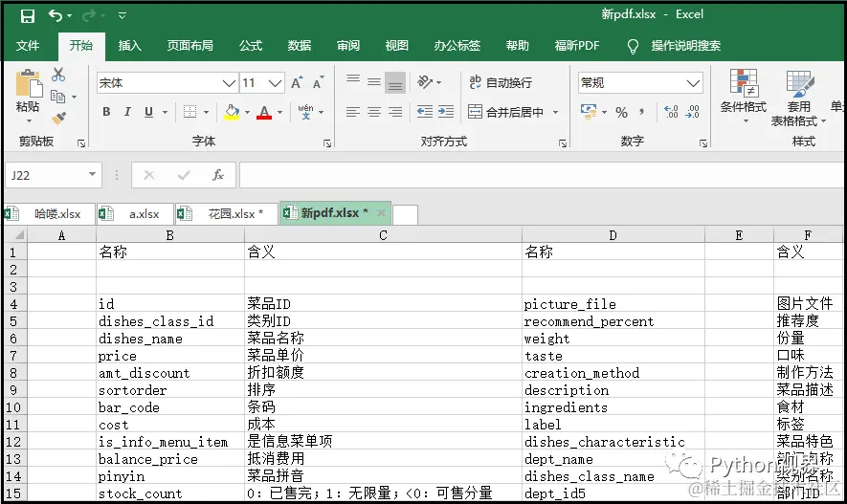Viewport: 847px width, 504px height.
Task: Switch to the 插入 ribbon tab
Action: 129,46
